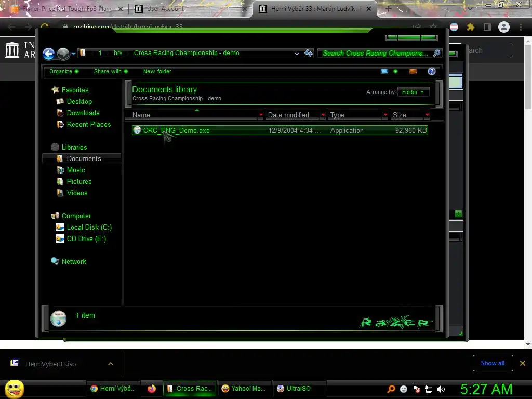Click the Forward arrow in Explorer
This screenshot has width=532, height=399.
(63, 54)
